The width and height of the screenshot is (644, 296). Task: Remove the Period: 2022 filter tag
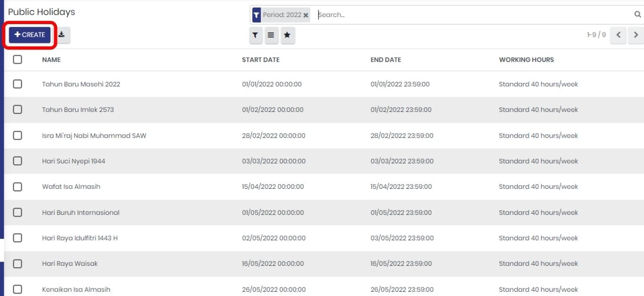pyautogui.click(x=306, y=15)
